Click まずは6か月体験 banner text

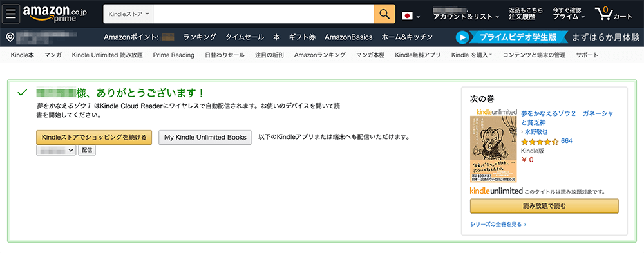click(606, 37)
